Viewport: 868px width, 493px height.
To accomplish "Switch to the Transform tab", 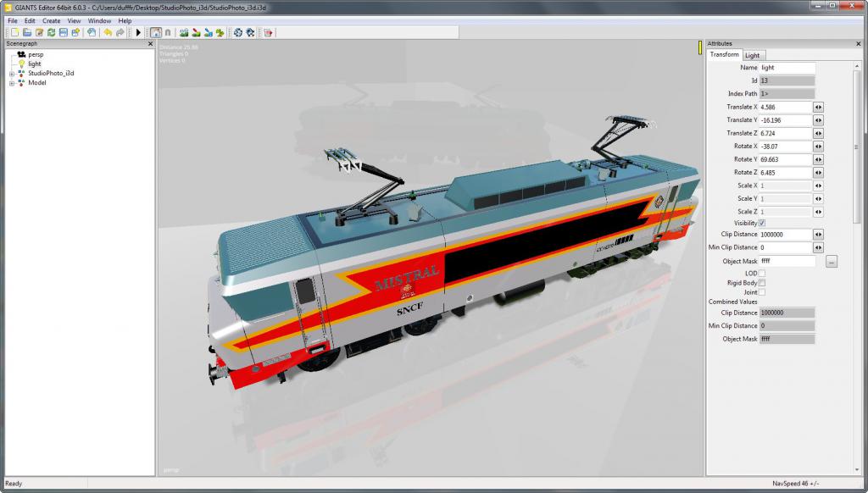I will 725,54.
